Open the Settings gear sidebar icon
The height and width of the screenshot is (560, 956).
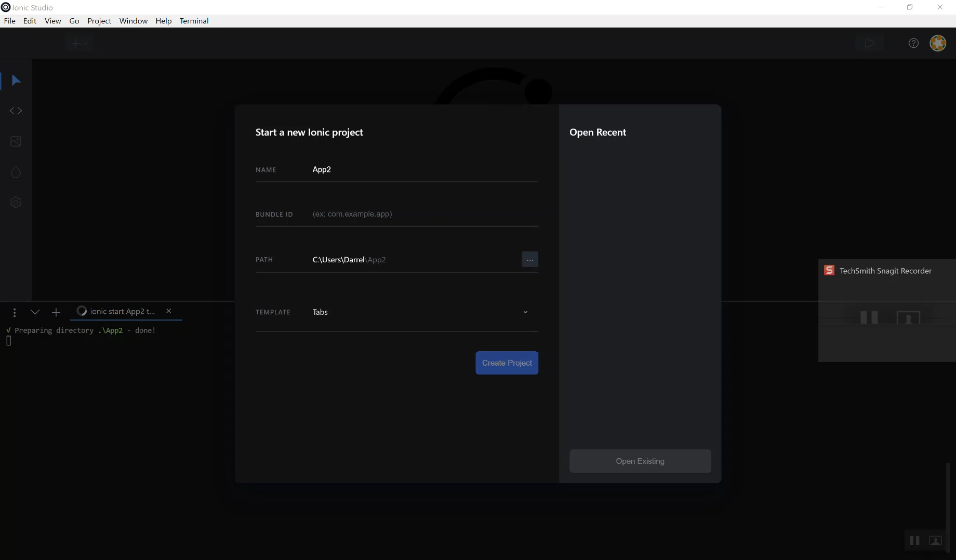16,202
